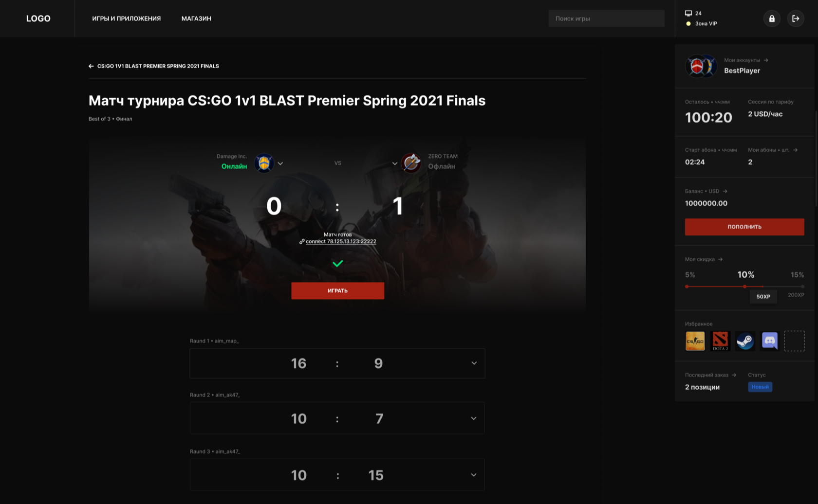
Task: Click discount slider at 10% marker
Action: [x=744, y=287]
